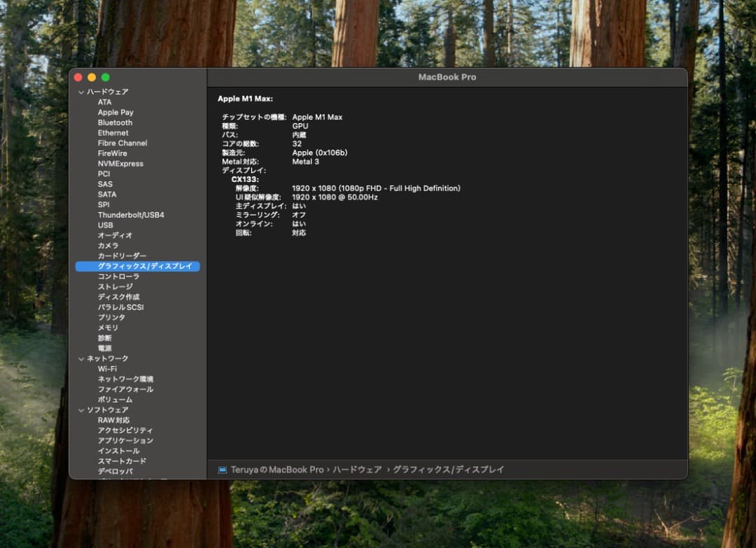Collapse the ネットワーク category
Image resolution: width=756 pixels, height=548 pixels.
[82, 358]
